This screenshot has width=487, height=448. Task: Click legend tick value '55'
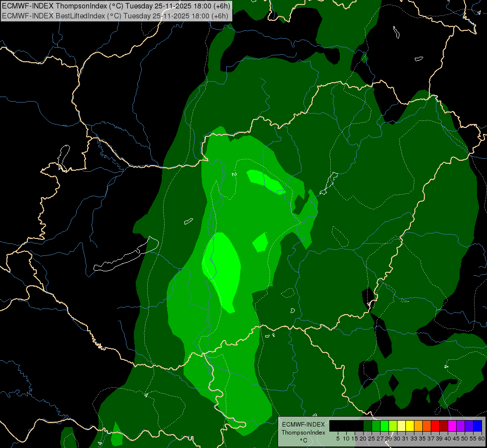click(x=474, y=439)
